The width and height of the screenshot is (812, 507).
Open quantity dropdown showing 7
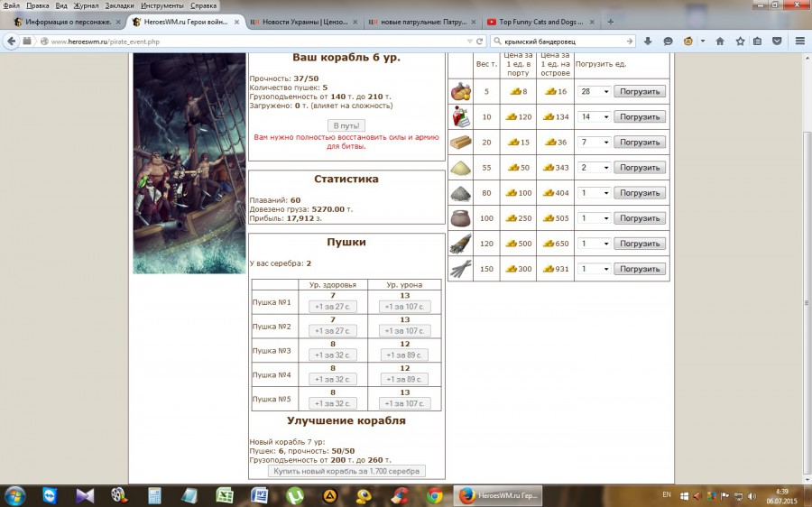pos(594,142)
